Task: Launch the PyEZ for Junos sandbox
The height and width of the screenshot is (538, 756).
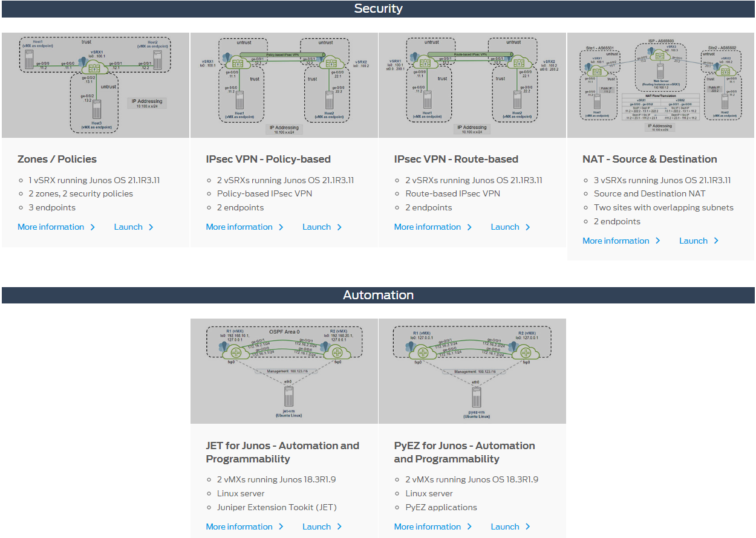Action: tap(506, 526)
